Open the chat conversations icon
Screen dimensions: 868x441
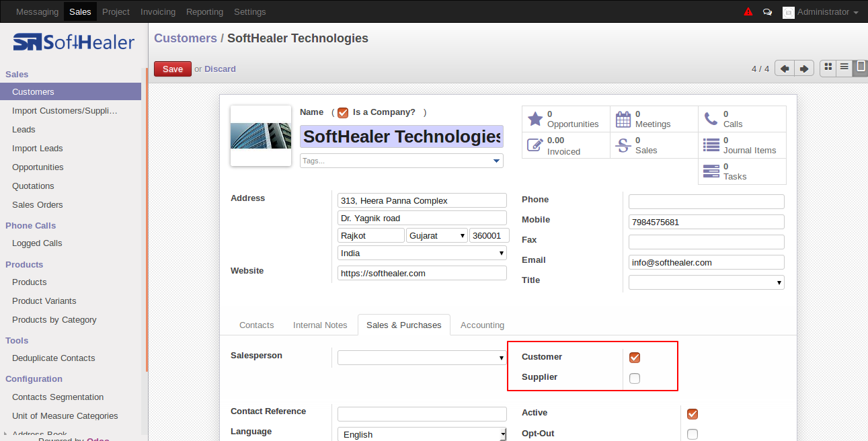click(x=767, y=12)
